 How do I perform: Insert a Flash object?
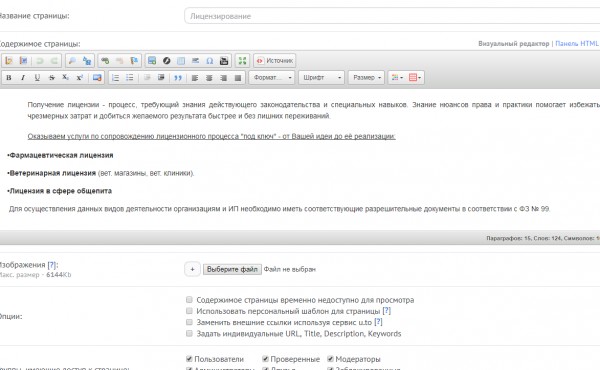pyautogui.click(x=166, y=60)
